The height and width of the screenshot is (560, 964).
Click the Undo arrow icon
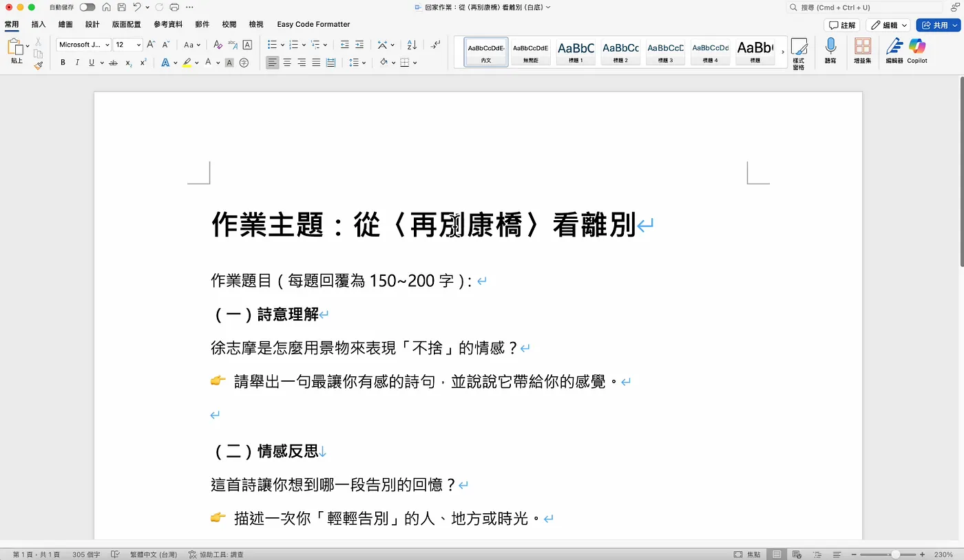pos(137,7)
